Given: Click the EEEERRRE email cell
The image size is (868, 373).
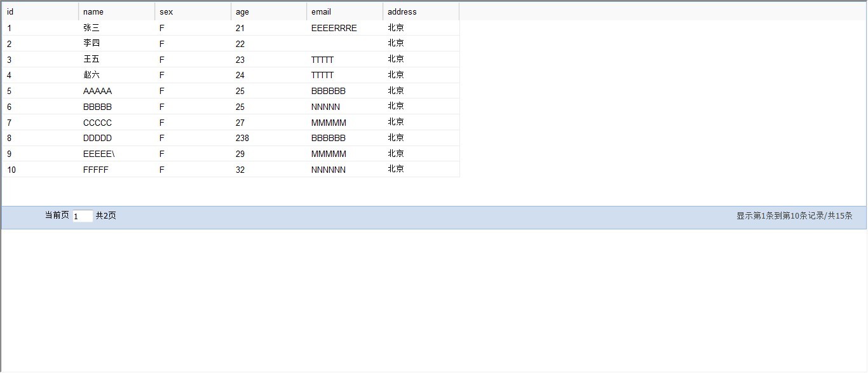Looking at the screenshot, I should pyautogui.click(x=334, y=28).
